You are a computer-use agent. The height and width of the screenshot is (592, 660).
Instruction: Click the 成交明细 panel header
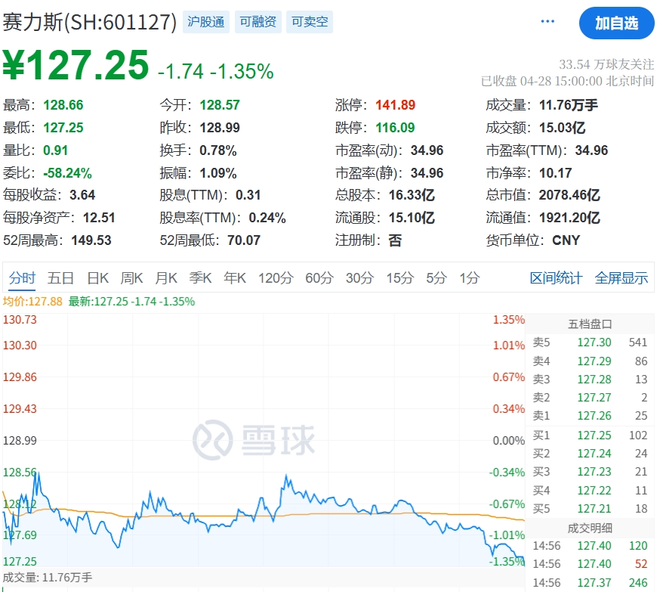590,528
